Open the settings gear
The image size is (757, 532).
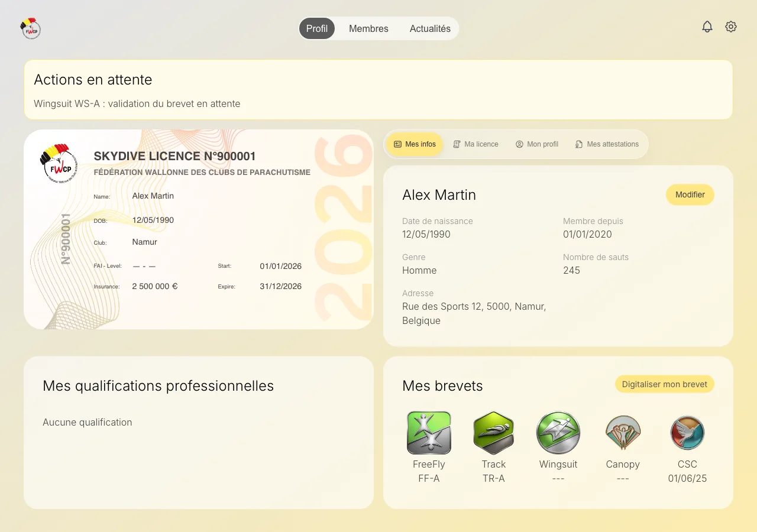click(731, 27)
